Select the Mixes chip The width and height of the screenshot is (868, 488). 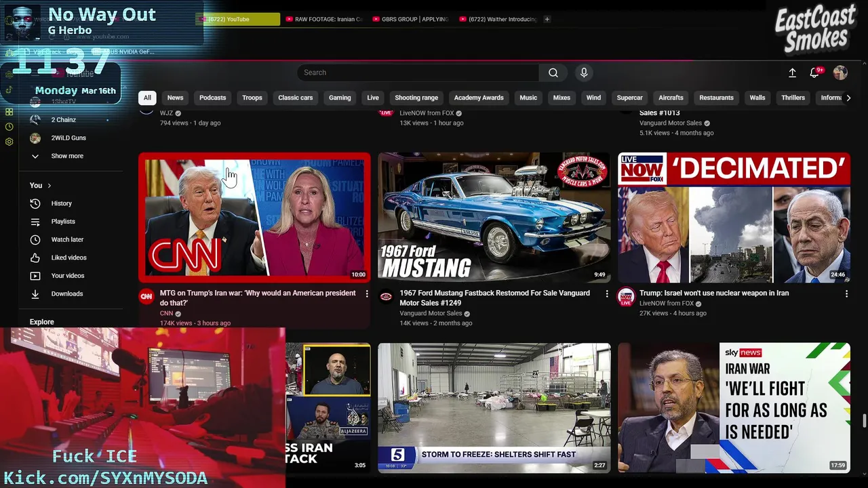click(x=561, y=98)
